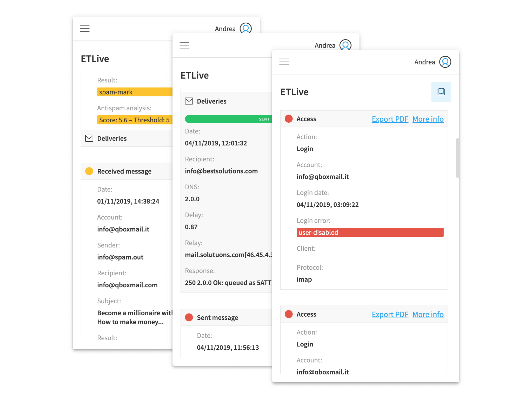Click ETLive title in front window

point(294,92)
